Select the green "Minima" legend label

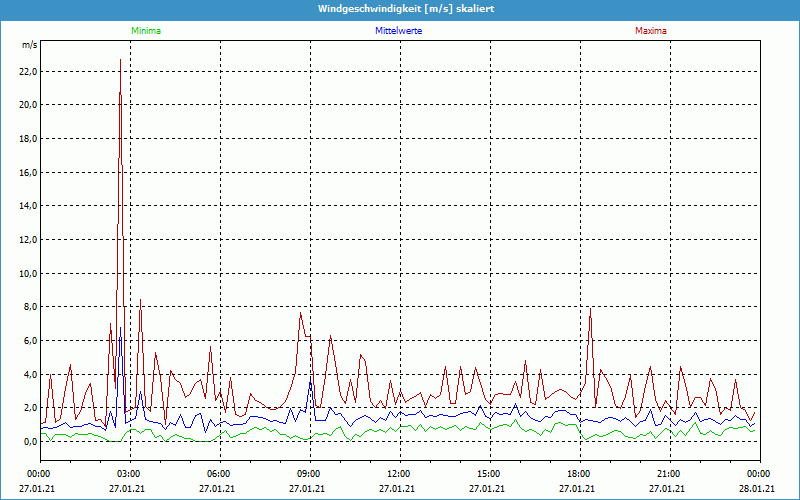coord(145,31)
